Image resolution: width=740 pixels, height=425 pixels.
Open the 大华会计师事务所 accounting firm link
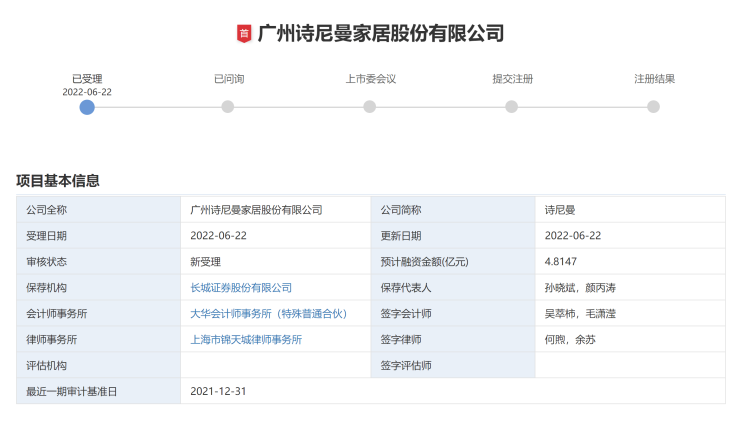(268, 314)
